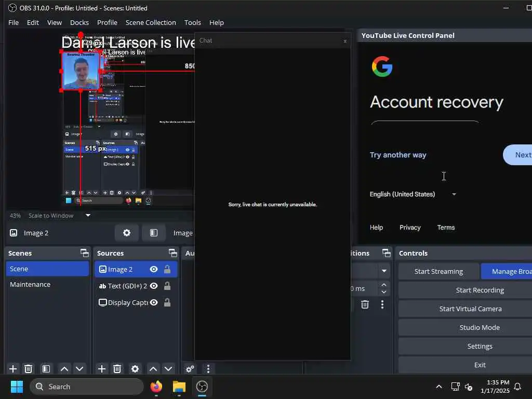Viewport: 532px width, 399px height.
Task: Decrease transition duration value
Action: [384, 292]
